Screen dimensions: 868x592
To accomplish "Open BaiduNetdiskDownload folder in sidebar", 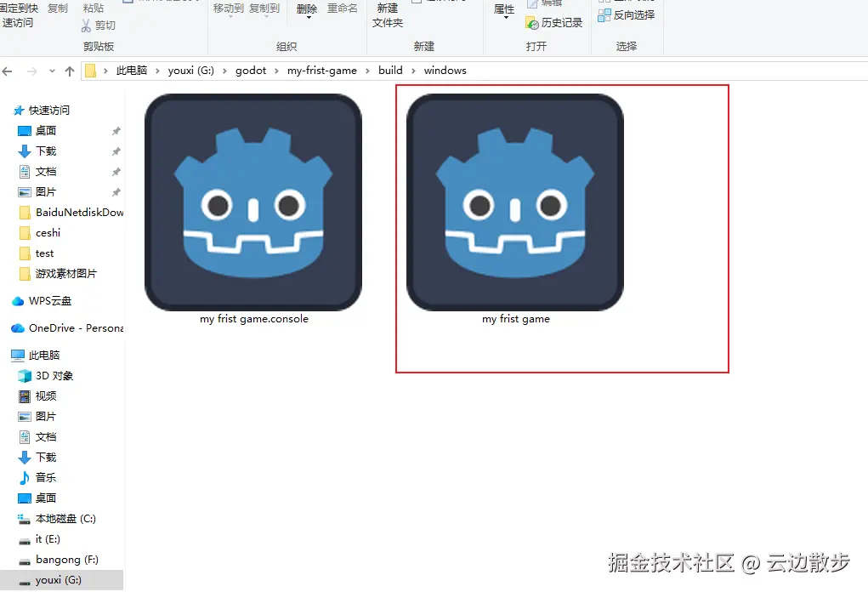I will (x=71, y=213).
